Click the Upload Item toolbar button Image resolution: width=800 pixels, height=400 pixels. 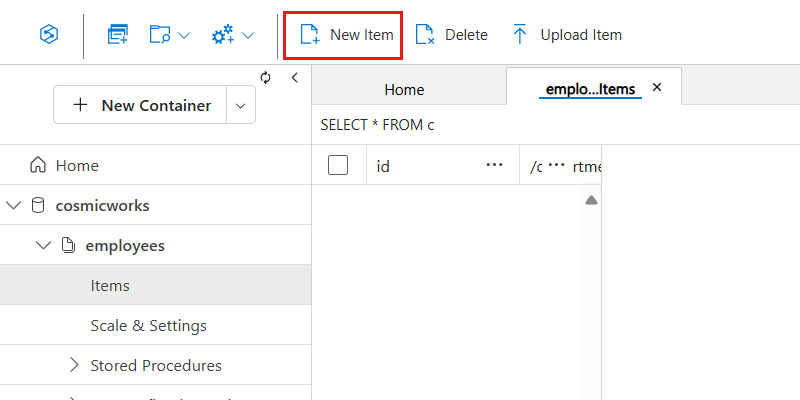point(566,35)
